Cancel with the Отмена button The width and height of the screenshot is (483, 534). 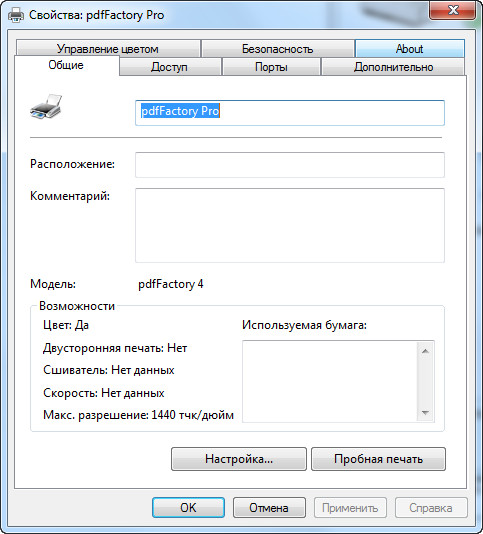[269, 508]
